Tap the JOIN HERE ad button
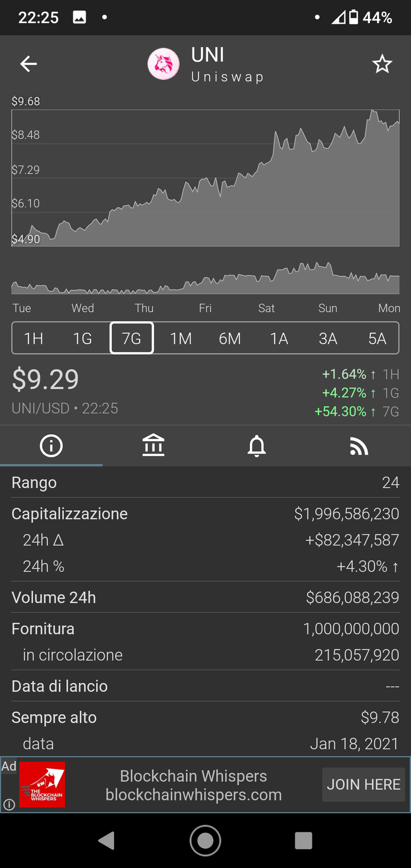 (x=363, y=784)
